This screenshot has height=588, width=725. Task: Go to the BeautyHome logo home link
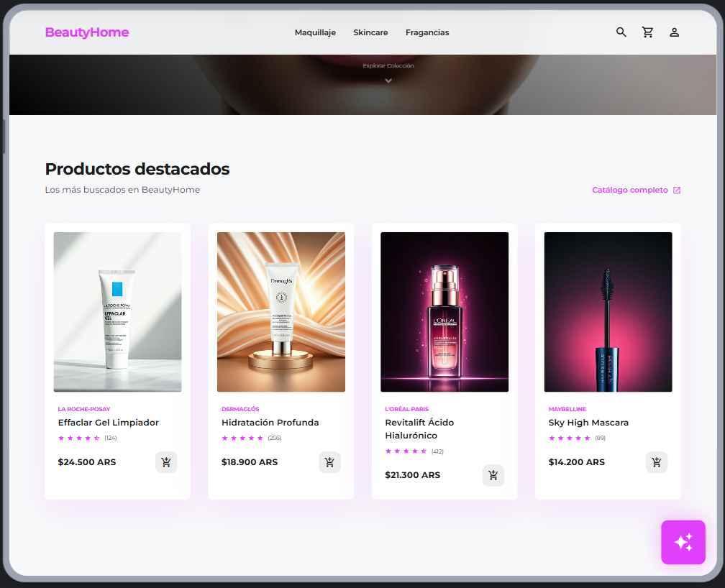87,32
